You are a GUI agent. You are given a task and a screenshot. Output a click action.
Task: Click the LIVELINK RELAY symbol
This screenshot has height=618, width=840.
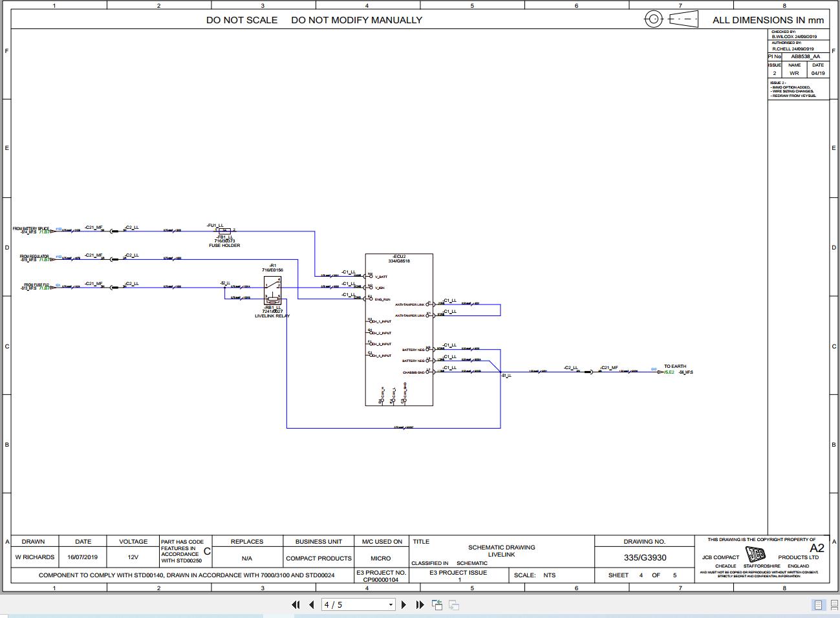coord(272,291)
